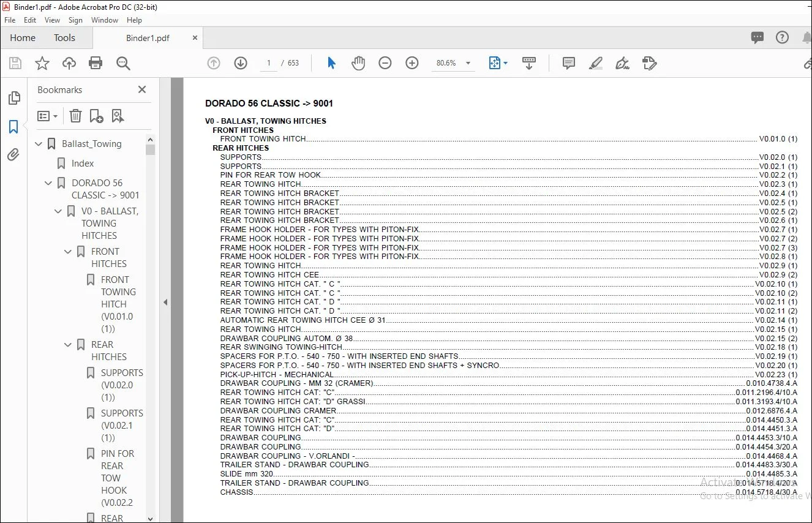The width and height of the screenshot is (812, 523).
Task: Switch to the Tools tab
Action: click(64, 38)
